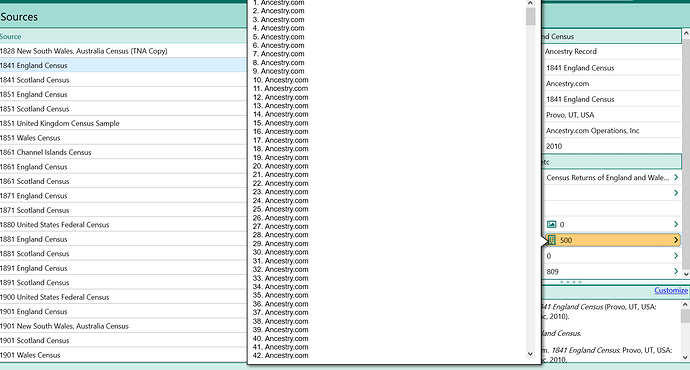
Task: Select 1881 England Census source
Action: pos(123,239)
